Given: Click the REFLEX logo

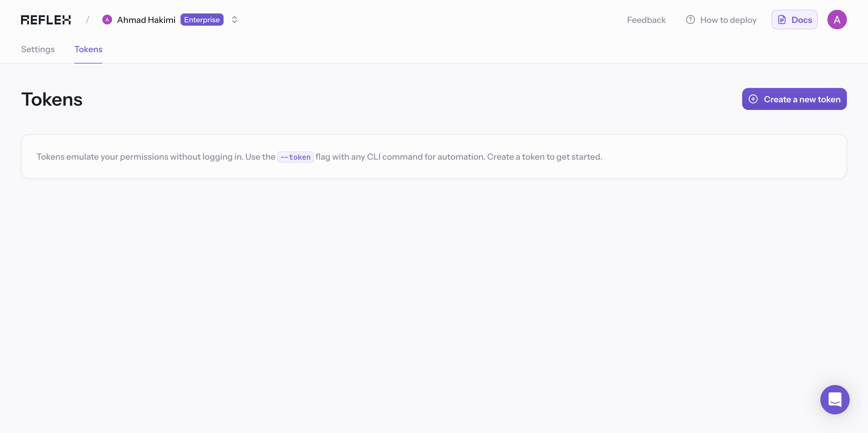Looking at the screenshot, I should tap(46, 19).
